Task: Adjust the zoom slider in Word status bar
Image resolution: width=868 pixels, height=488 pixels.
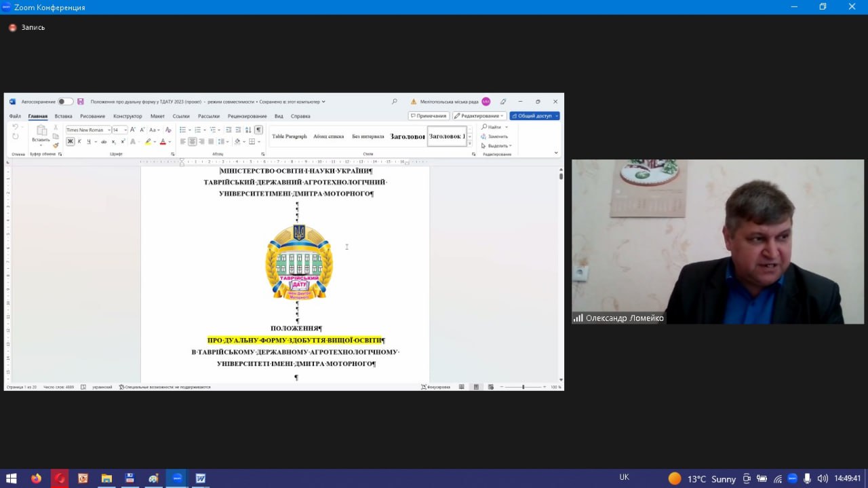Action: click(523, 387)
